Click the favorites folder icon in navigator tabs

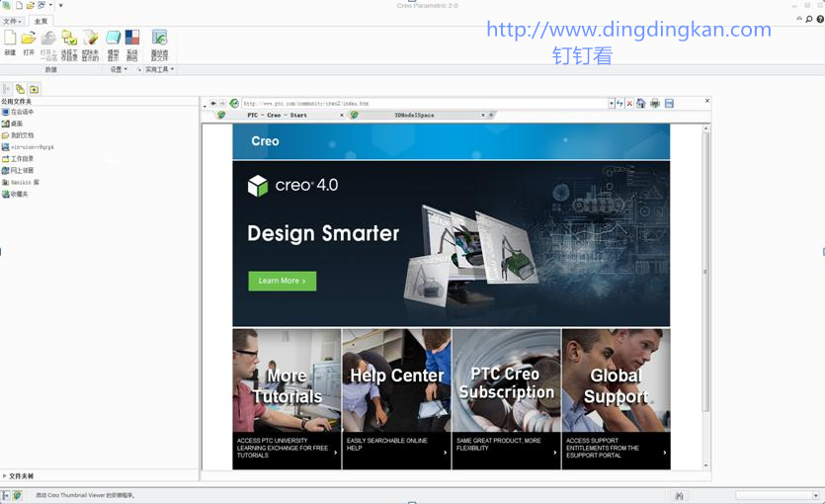coord(35,89)
